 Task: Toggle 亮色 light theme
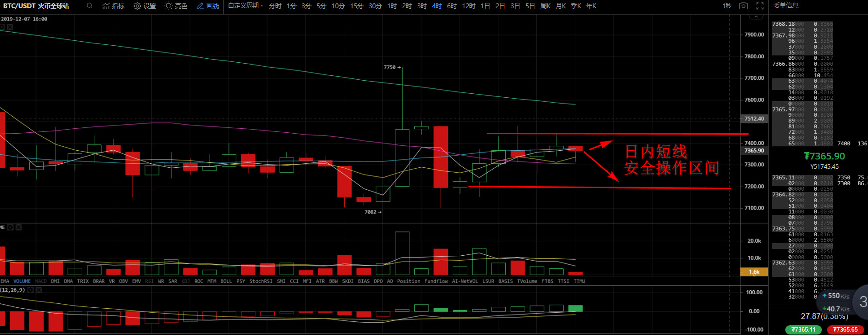pyautogui.click(x=176, y=6)
